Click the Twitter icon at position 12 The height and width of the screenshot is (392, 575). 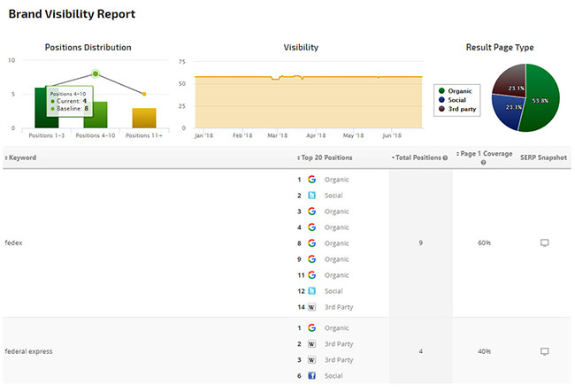311,291
